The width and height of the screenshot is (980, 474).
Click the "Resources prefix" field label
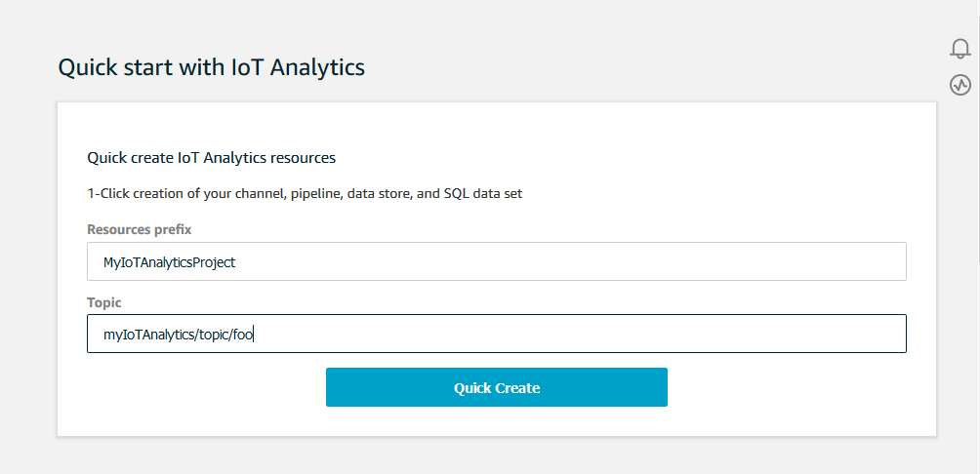[x=140, y=229]
